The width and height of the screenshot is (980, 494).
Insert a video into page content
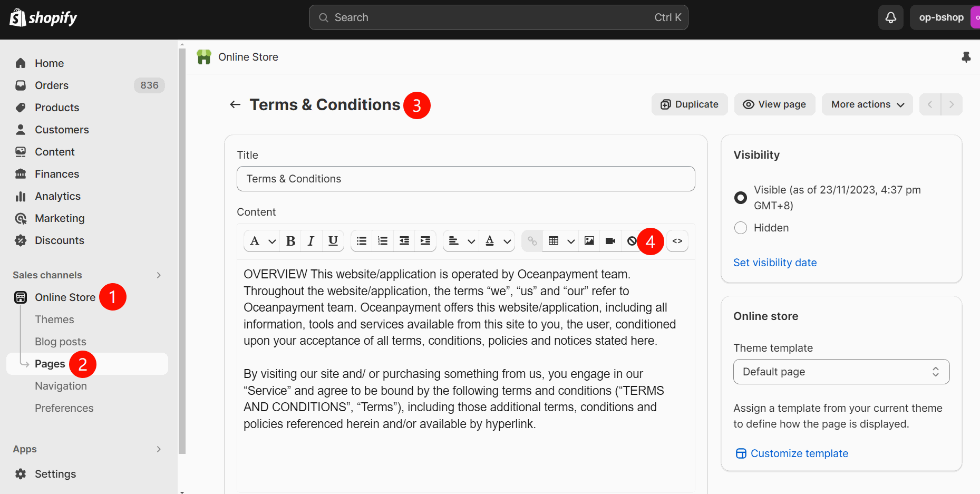click(610, 241)
